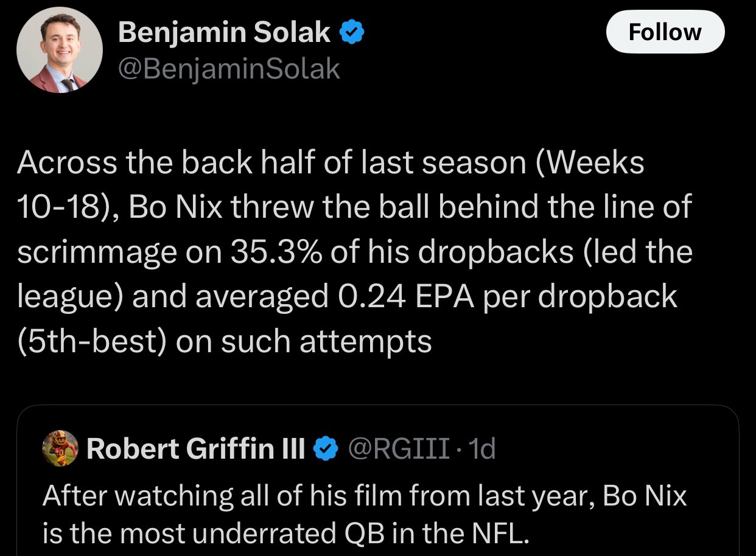
Task: Click the Follow button
Action: coord(665,31)
